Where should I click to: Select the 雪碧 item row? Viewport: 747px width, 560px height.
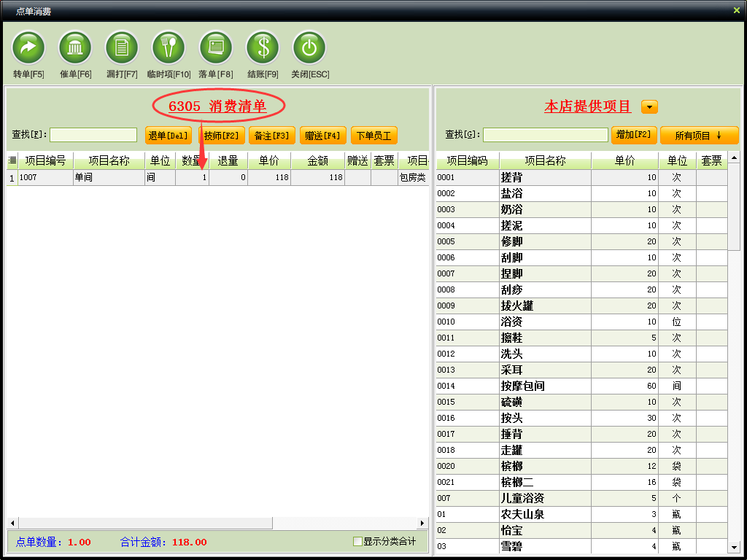pyautogui.click(x=581, y=546)
